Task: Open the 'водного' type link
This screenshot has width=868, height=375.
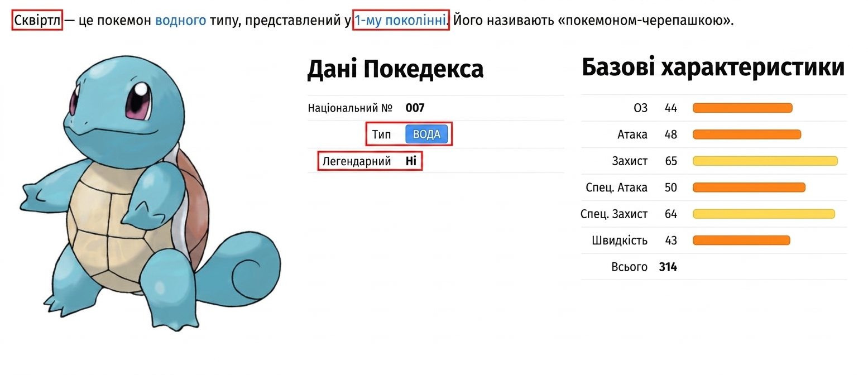Action: click(180, 21)
